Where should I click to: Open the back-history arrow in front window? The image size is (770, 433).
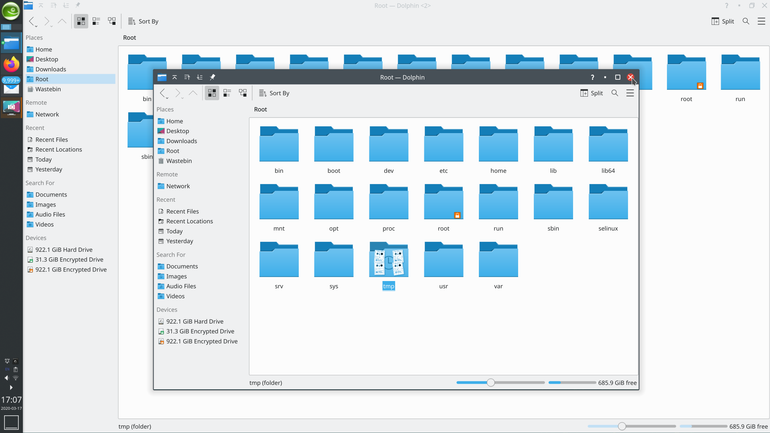(164, 93)
